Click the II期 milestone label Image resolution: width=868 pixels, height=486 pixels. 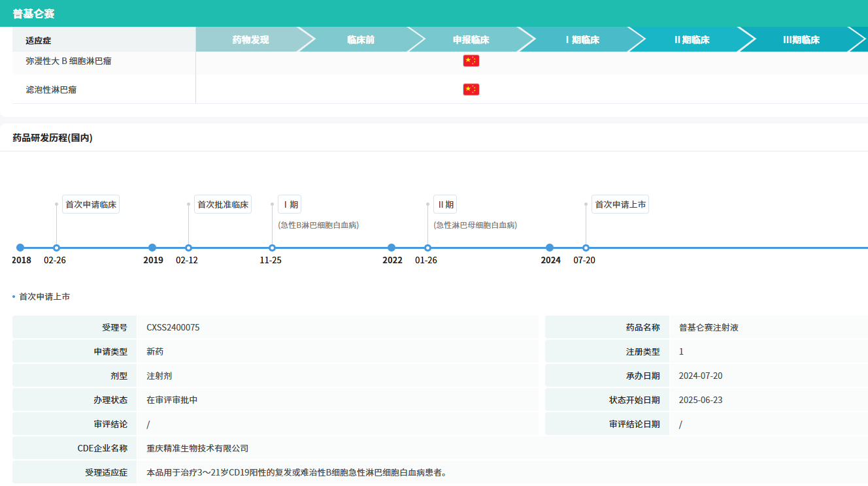tap(445, 204)
